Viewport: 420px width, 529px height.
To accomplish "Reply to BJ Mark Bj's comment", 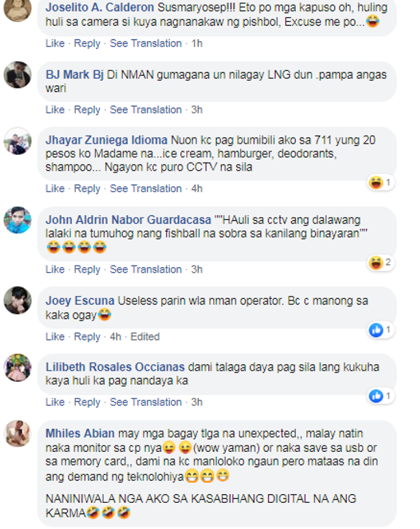I will pyautogui.click(x=87, y=110).
